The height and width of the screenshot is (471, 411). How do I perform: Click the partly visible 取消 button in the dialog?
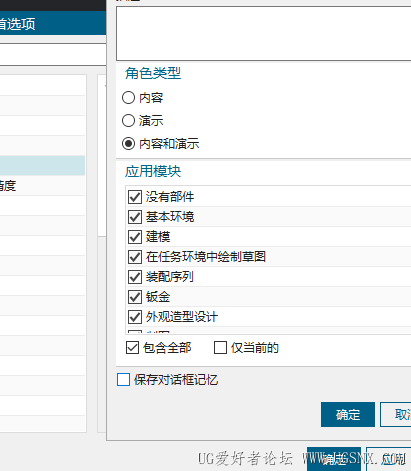396,414
